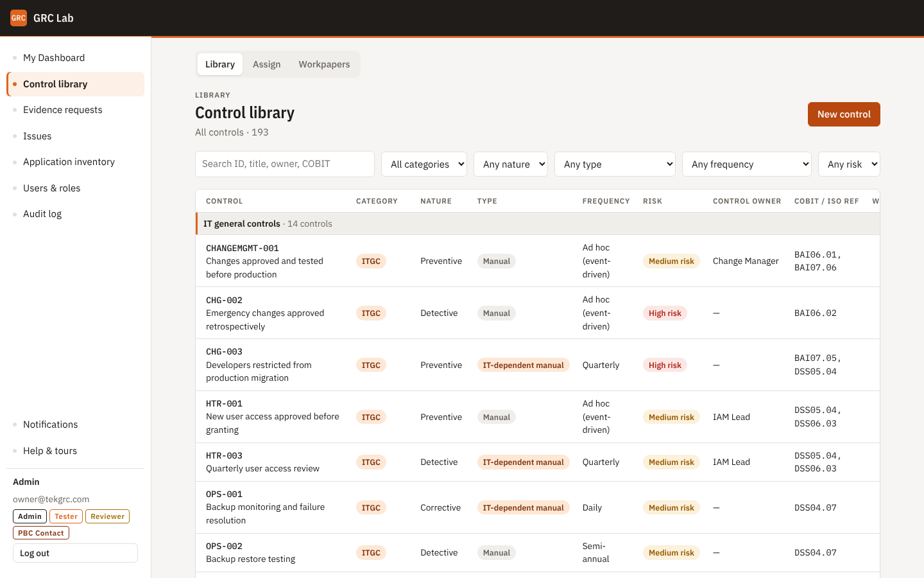Viewport: 924px width, 578px height.
Task: Click owner@tekgrc.com email text
Action: pyautogui.click(x=51, y=499)
